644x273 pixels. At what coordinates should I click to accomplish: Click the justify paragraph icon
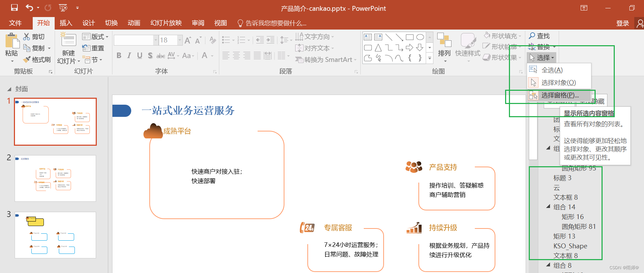click(257, 55)
